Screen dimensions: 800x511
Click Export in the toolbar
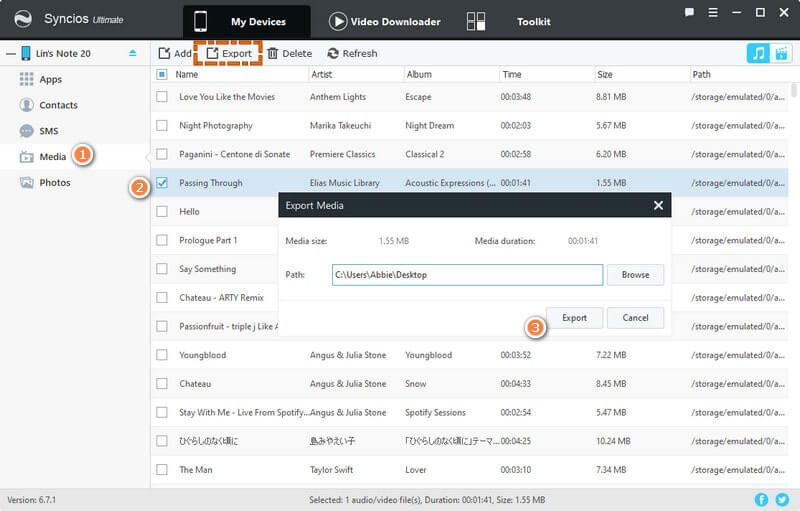(229, 54)
